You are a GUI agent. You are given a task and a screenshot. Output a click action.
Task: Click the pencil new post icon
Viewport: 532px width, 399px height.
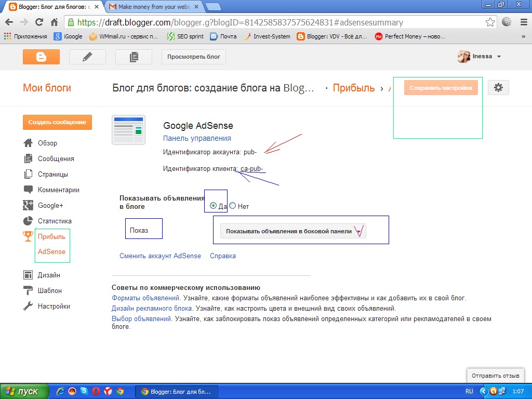pos(87,57)
